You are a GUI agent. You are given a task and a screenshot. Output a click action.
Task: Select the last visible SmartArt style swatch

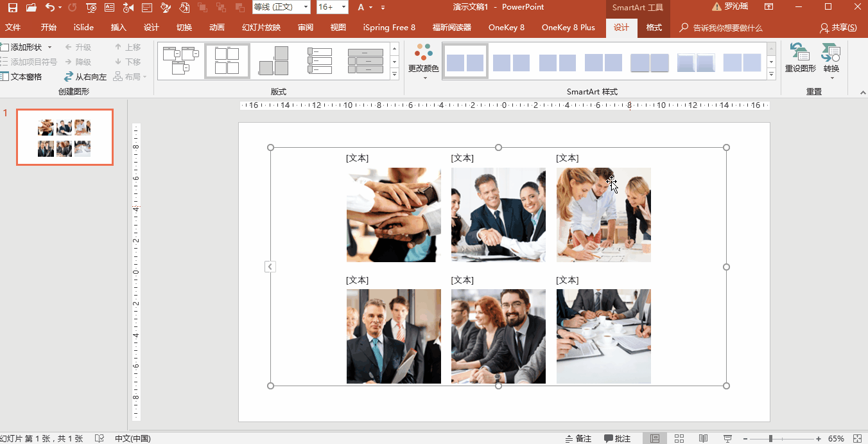point(742,62)
